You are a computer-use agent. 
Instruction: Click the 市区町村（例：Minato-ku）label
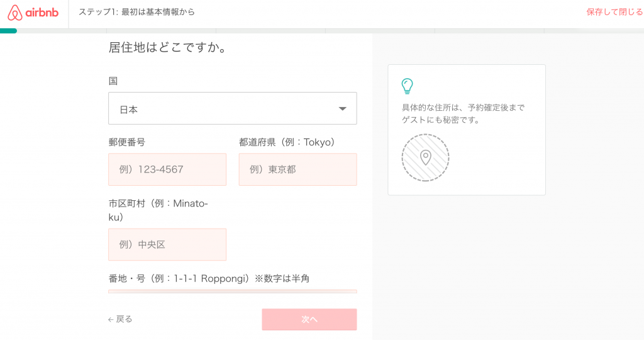click(158, 210)
